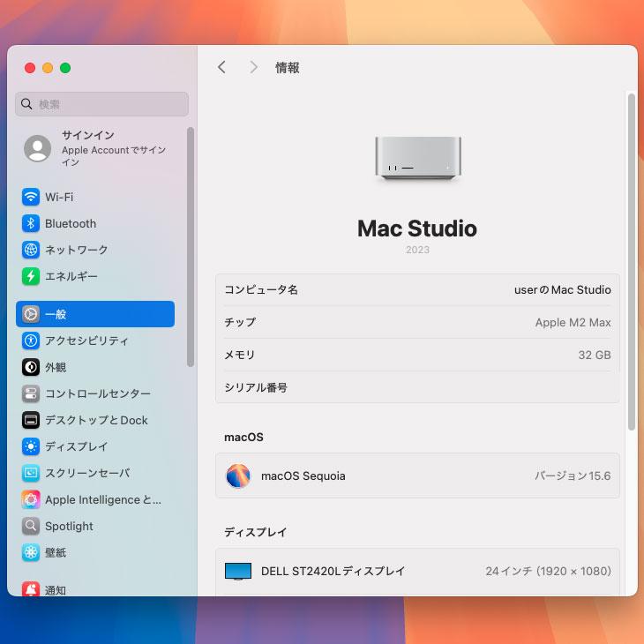Viewport: 644px width, 644px height.
Task: Open アクセシビリティ icon in sidebar
Action: point(31,341)
